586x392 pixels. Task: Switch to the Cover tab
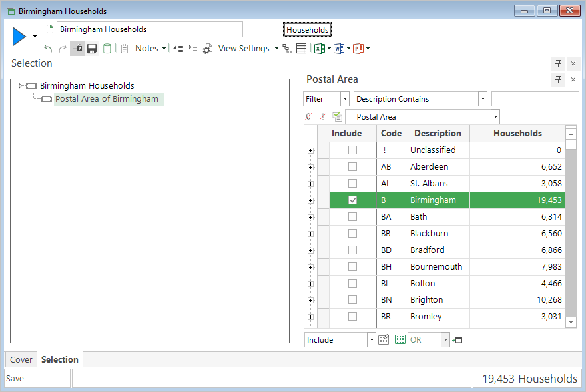(x=21, y=360)
